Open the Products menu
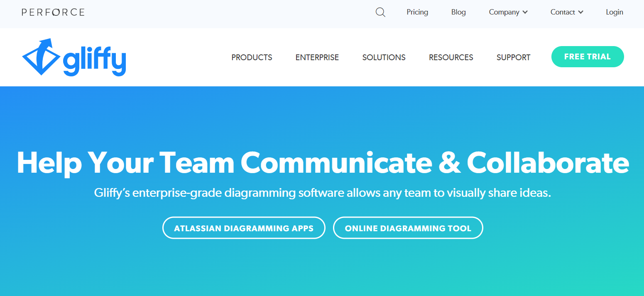 click(x=252, y=57)
